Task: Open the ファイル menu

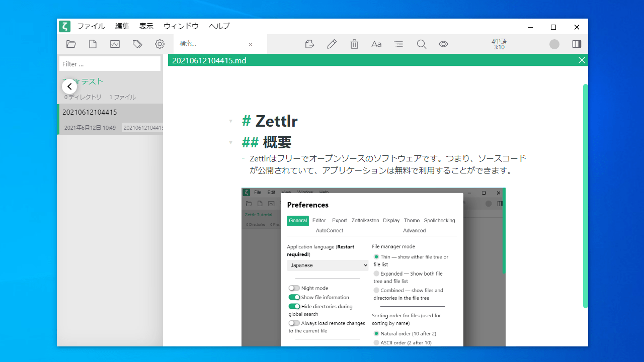Action: [x=91, y=26]
